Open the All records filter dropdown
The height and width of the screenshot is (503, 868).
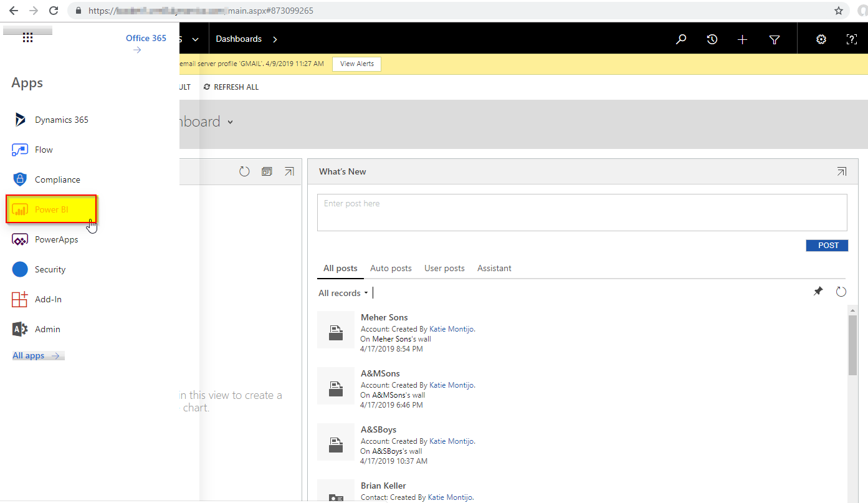coord(343,293)
